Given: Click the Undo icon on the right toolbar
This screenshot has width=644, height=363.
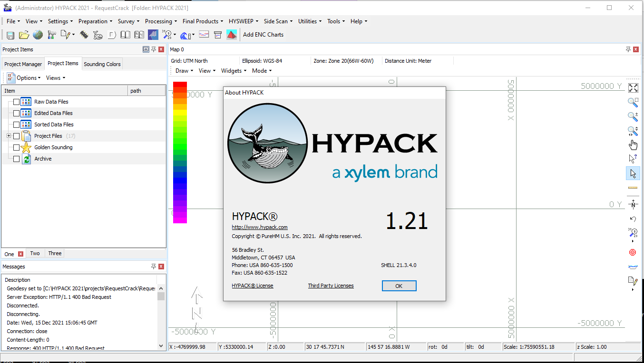Looking at the screenshot, I should 633,219.
